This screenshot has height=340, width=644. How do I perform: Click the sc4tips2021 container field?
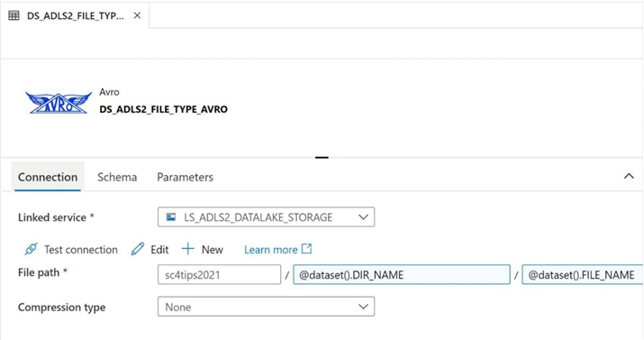pos(220,275)
